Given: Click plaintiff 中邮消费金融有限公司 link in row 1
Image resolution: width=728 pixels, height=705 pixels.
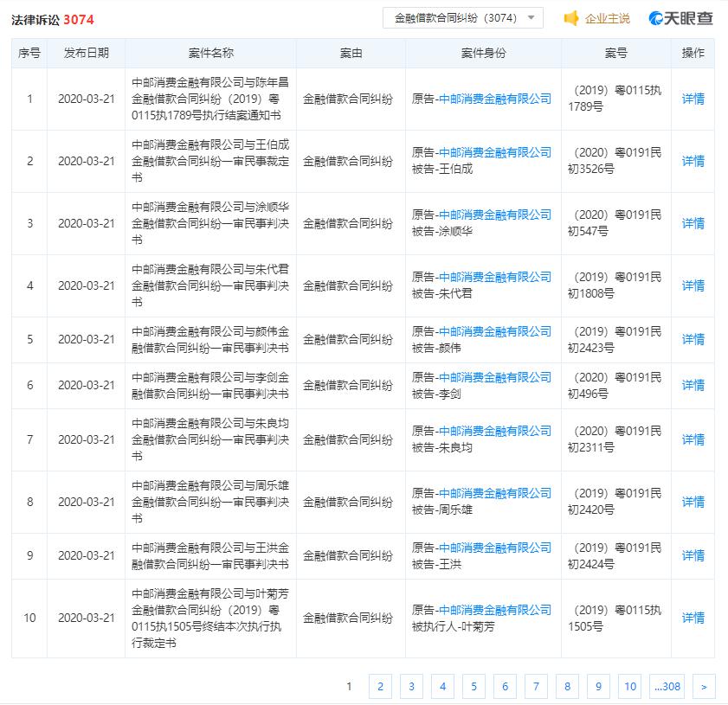Looking at the screenshot, I should [495, 99].
